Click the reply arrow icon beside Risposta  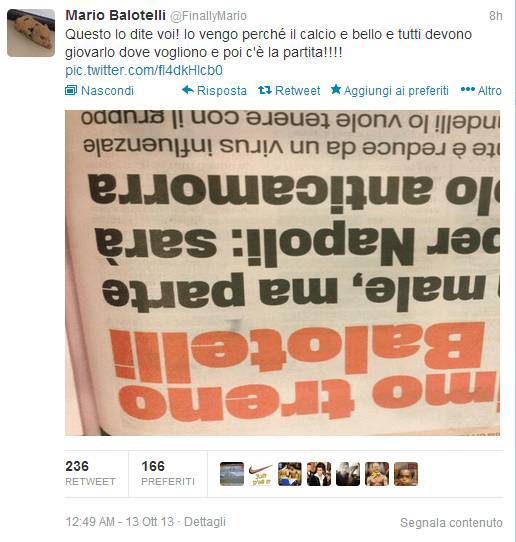pos(188,90)
